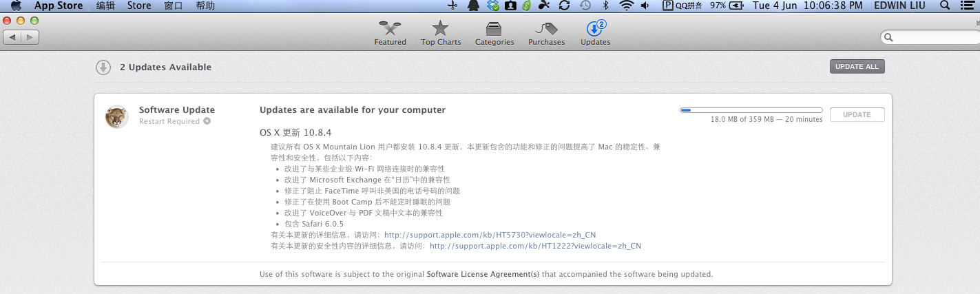Click the 企业级 Wi-Fi 兼容性 bullet
The height and width of the screenshot is (294, 980).
364,169
